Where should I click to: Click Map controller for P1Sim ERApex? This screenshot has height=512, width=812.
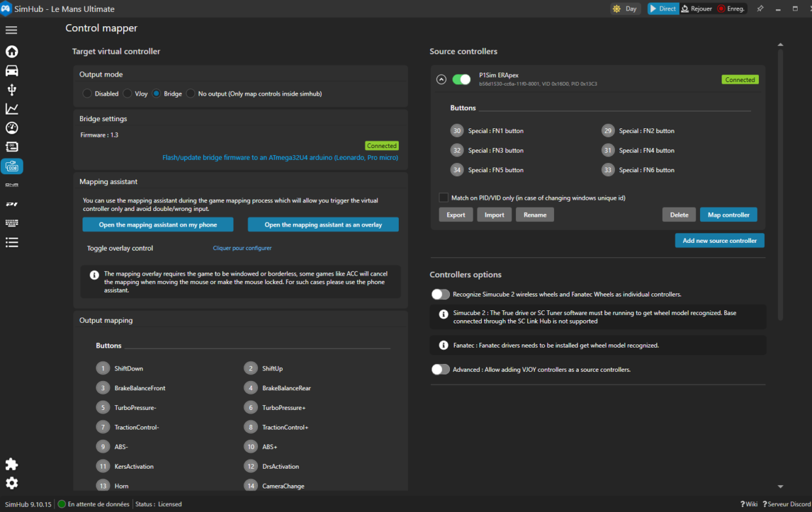729,214
